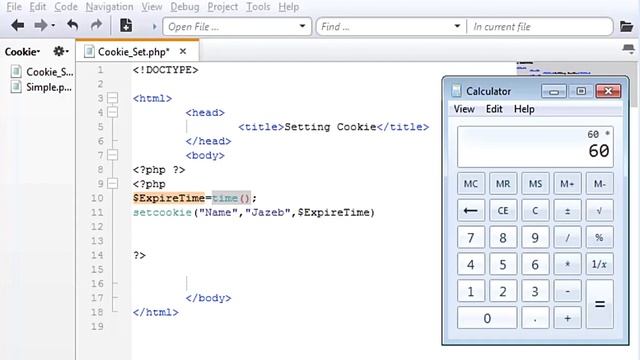
Task: Open the editor's View menu
Action: coord(151,7)
